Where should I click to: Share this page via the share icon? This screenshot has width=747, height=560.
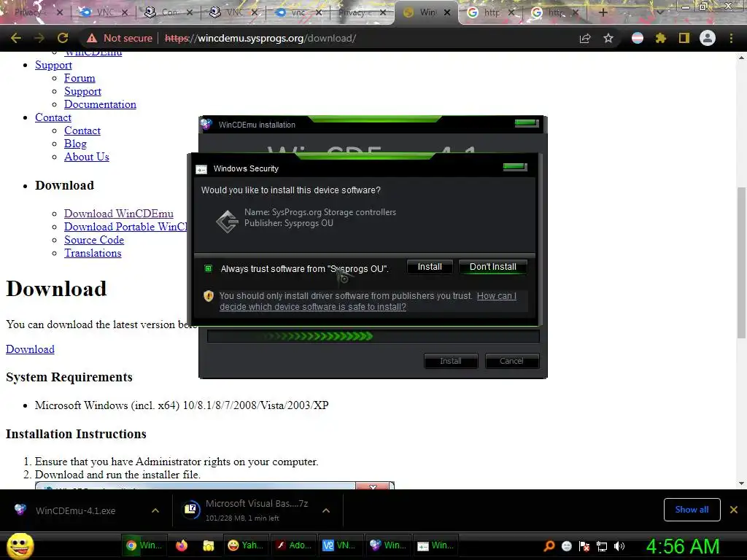(584, 38)
